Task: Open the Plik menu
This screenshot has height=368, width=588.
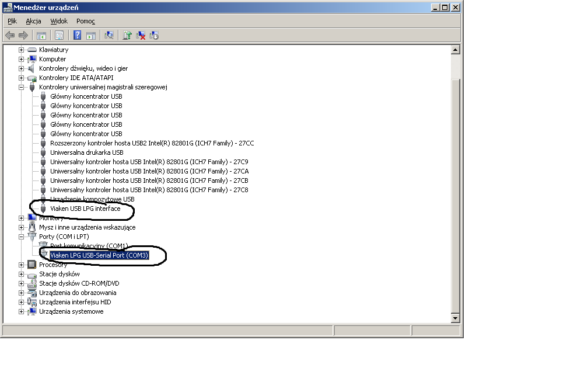Action: coord(12,21)
